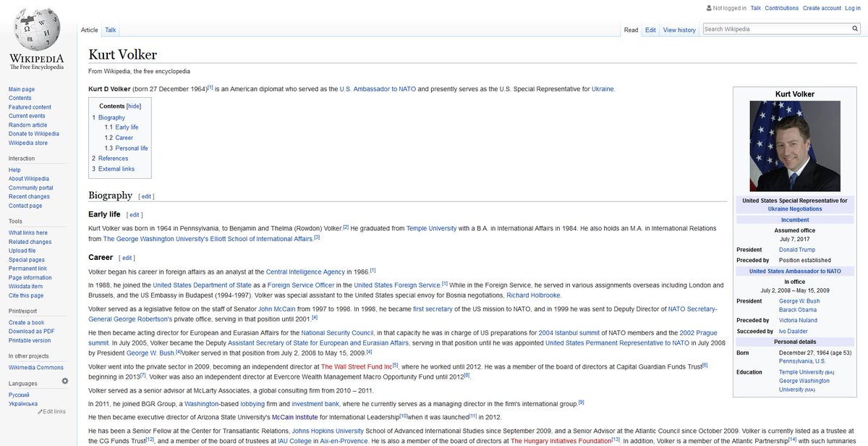This screenshot has width=868, height=446.
Task: Open the Read tab
Action: [631, 30]
